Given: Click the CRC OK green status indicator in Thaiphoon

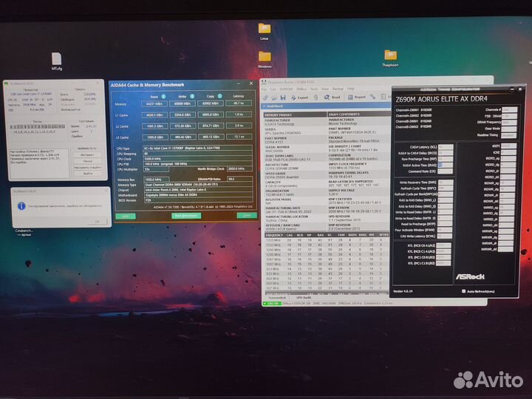Looking at the screenshot, I should coord(272,304).
